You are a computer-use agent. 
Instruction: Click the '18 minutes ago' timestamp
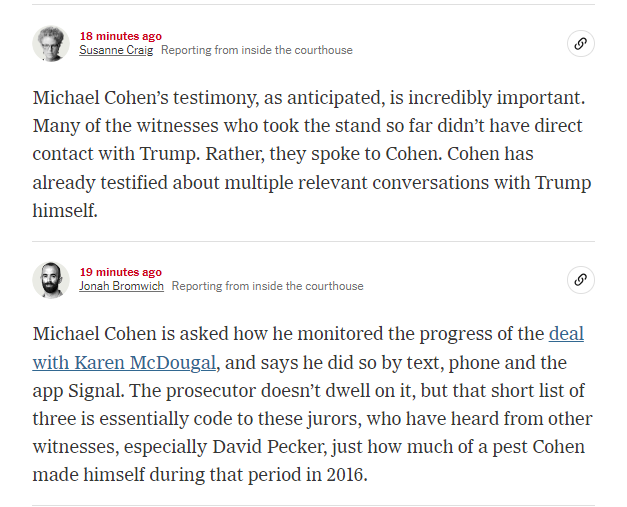tap(120, 36)
